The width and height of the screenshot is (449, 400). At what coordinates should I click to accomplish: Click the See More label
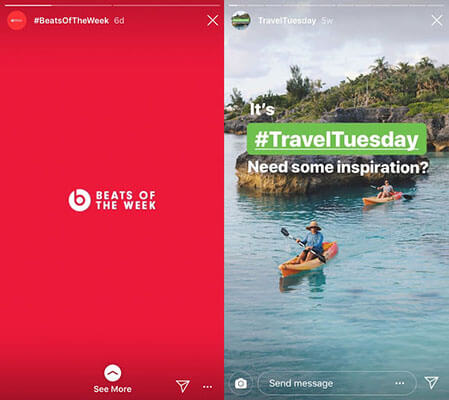[x=112, y=389]
